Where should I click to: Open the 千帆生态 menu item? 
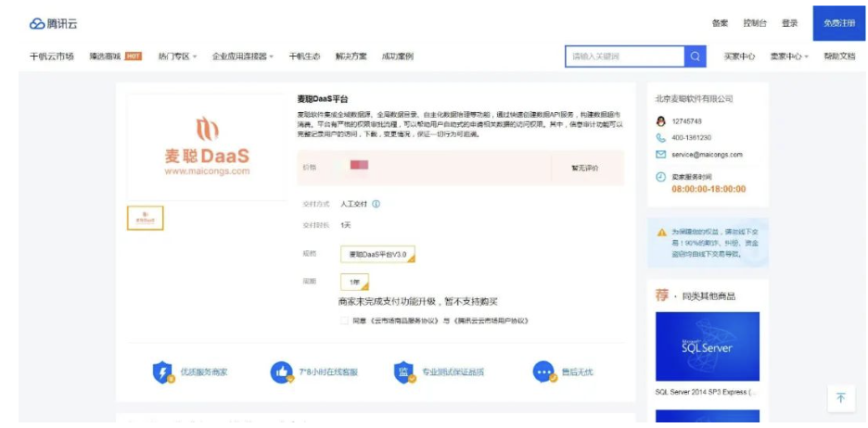click(x=304, y=57)
